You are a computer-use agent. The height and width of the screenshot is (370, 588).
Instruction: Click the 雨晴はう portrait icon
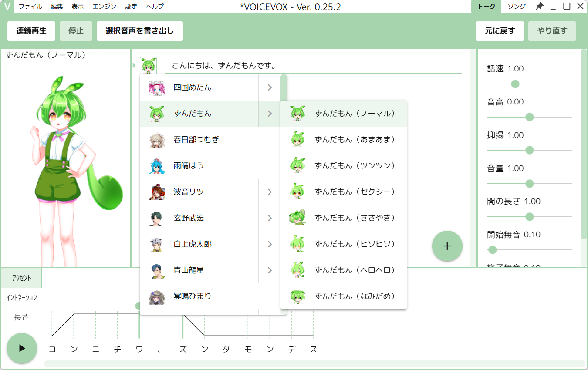pyautogui.click(x=156, y=166)
